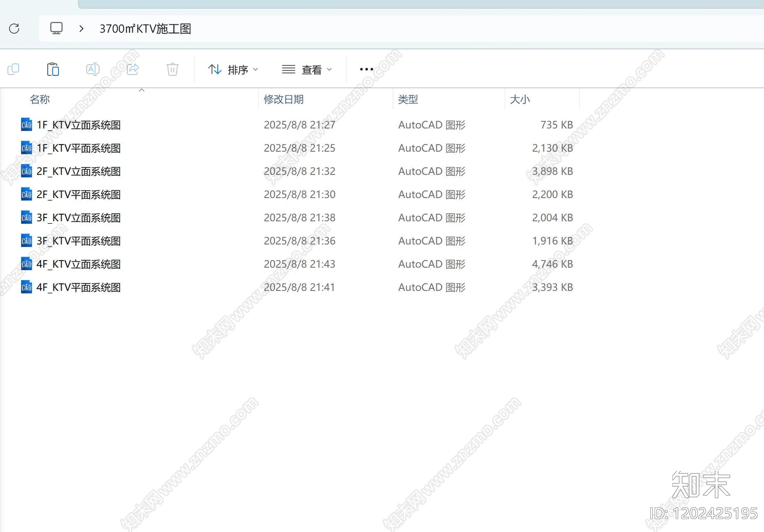Select file name 1F_KTV平面系统图

[79, 148]
